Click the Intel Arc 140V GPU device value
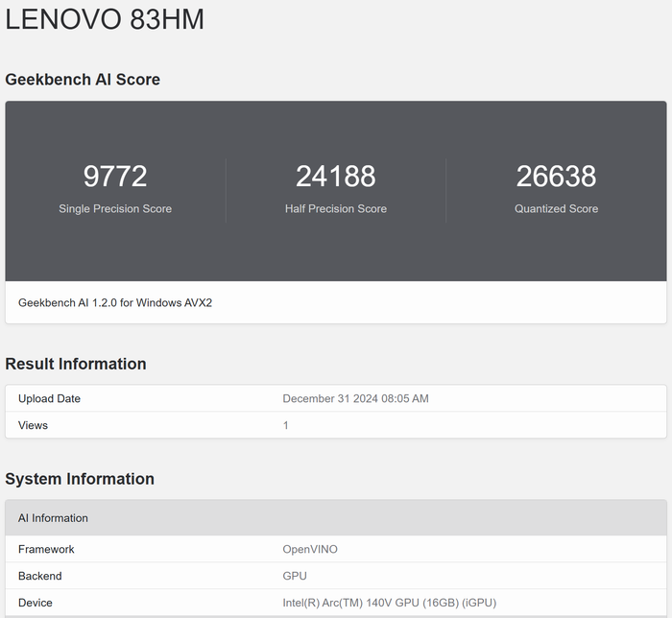Screen dimensions: 672x618 point(389,603)
